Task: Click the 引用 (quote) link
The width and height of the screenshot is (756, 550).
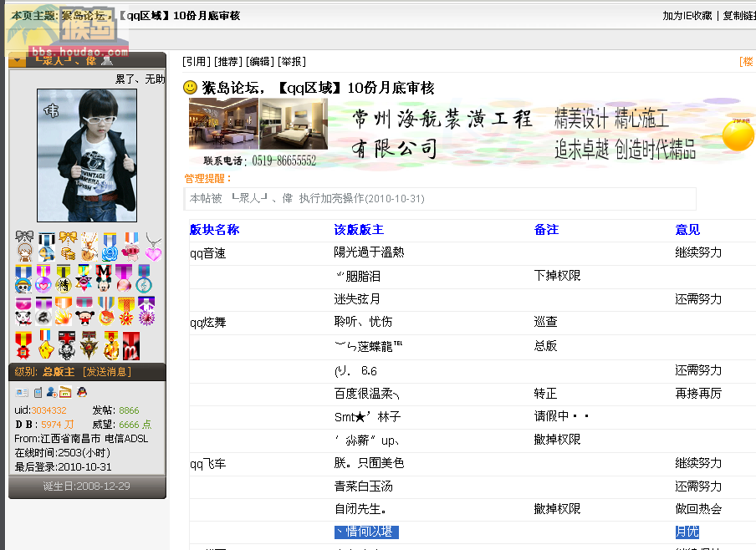Action: [197, 62]
